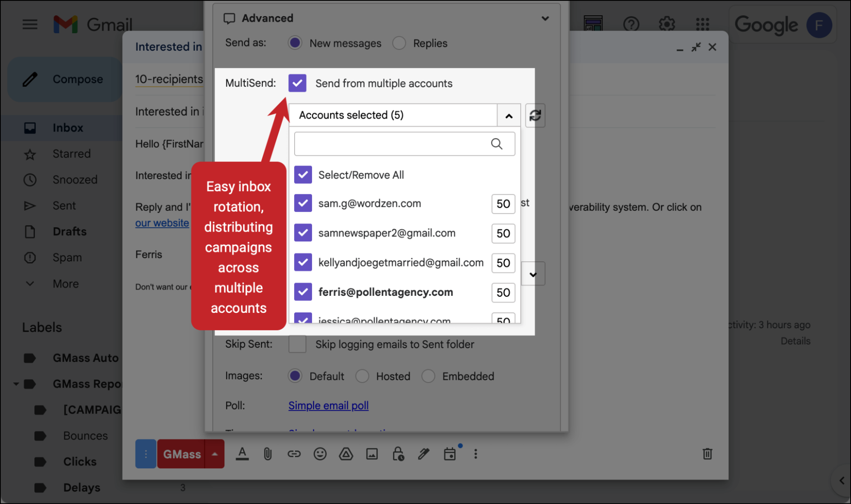Open Gmail help question mark icon
The width and height of the screenshot is (851, 504).
(631, 24)
